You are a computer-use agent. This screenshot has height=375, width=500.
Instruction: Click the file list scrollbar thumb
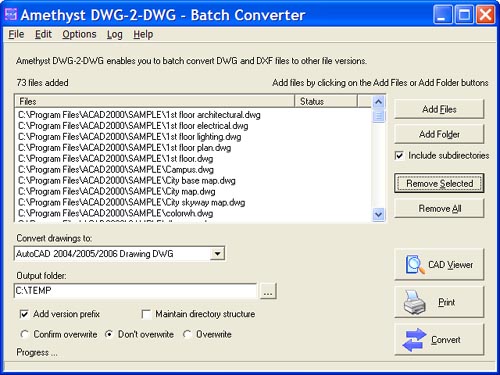(x=378, y=116)
